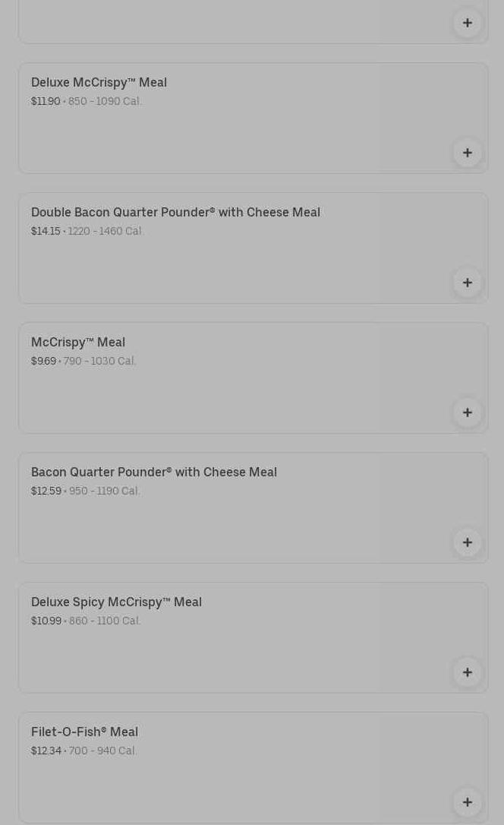Add Double Bacon Quarter Pounder Meal plus icon
Image resolution: width=504 pixels, height=825 pixels.
(x=467, y=283)
